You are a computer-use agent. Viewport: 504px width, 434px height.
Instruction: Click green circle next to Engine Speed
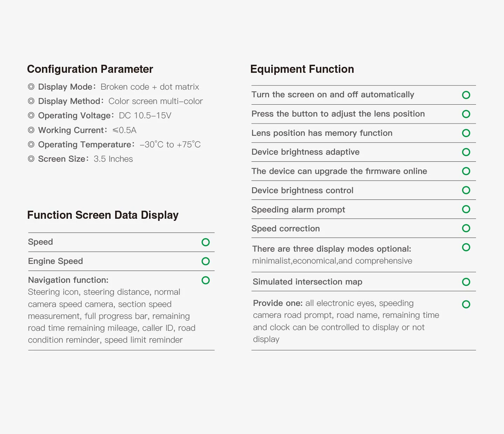coord(205,261)
